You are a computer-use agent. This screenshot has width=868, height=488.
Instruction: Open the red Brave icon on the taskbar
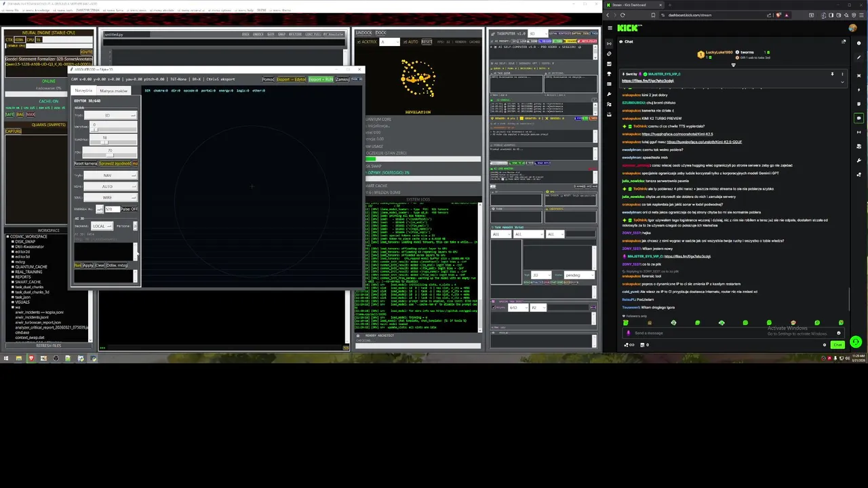pyautogui.click(x=31, y=358)
